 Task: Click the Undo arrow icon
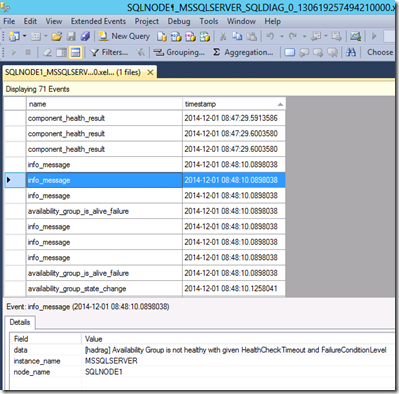270,36
